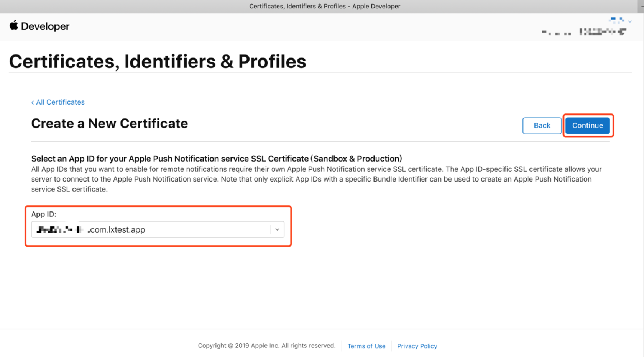The width and height of the screenshot is (644, 357).
Task: Click the Certificates, Identifiers & Profiles heading
Action: click(x=158, y=61)
